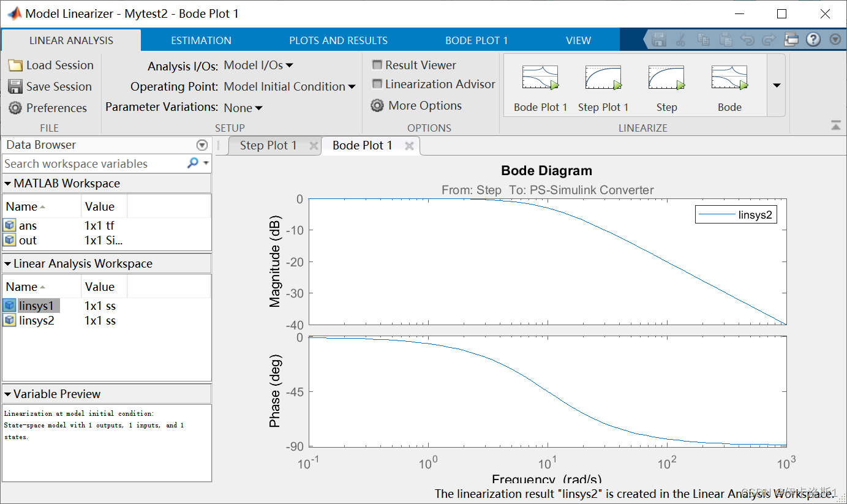This screenshot has height=504, width=847.
Task: Sort Linear Analysis Workspace by Value column
Action: (x=104, y=287)
